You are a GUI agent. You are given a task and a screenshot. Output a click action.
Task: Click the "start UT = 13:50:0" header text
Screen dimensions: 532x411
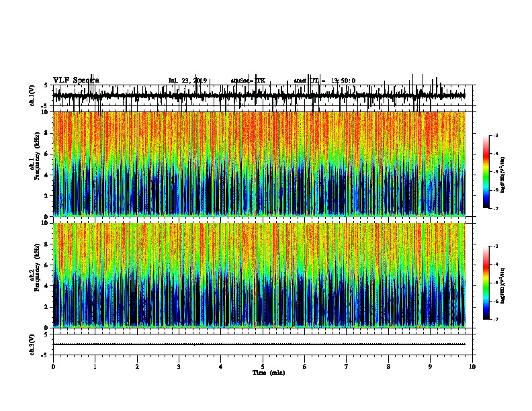[x=324, y=81]
